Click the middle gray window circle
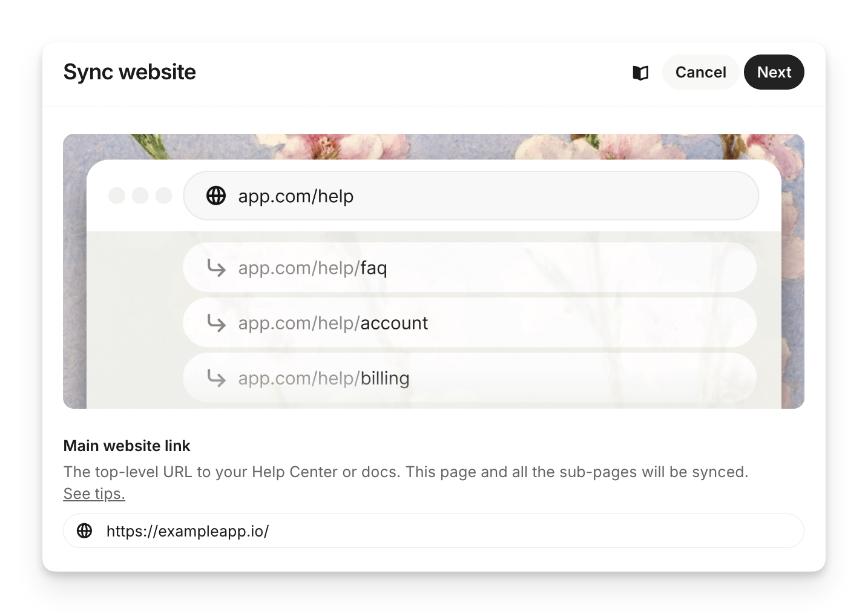This screenshot has height=614, width=868. 140,196
